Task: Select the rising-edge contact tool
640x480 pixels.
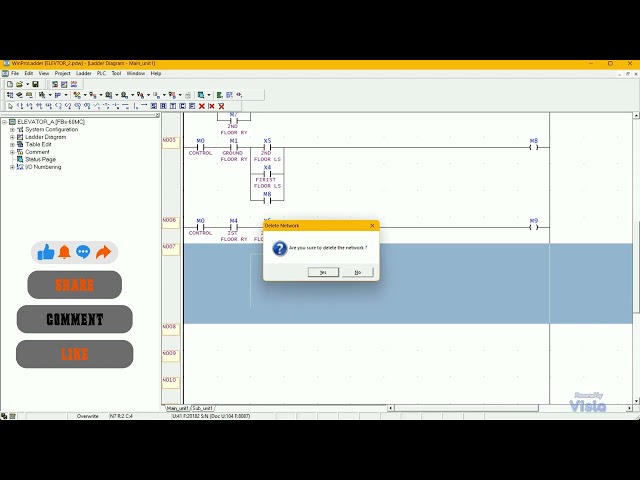Action: point(39,106)
